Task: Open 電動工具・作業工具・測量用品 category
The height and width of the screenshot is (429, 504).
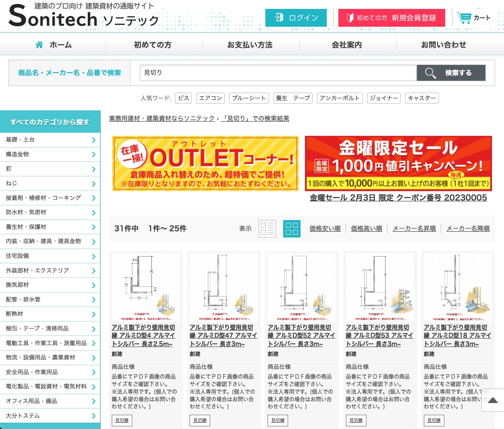Action: click(x=50, y=343)
